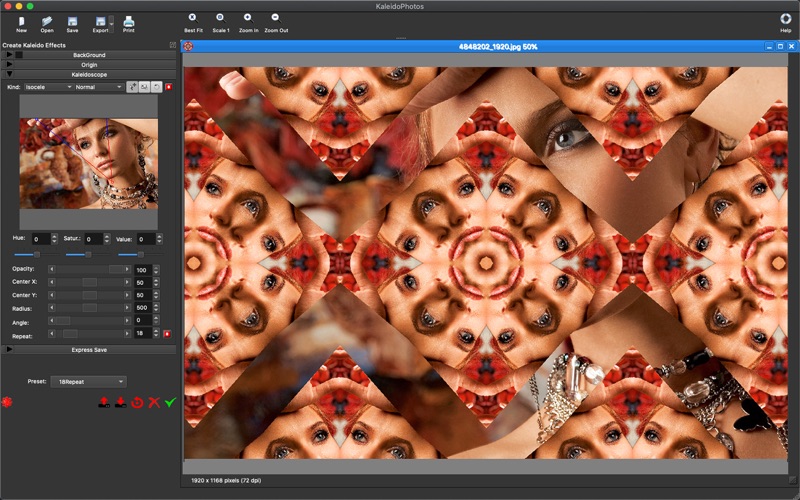Expand the BackGround section
The width and height of the screenshot is (800, 500).
coord(9,55)
